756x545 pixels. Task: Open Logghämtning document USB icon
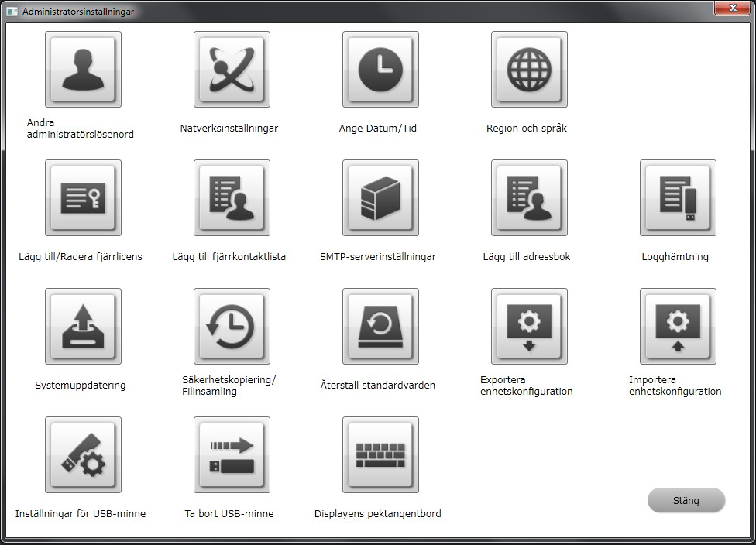tap(678, 198)
